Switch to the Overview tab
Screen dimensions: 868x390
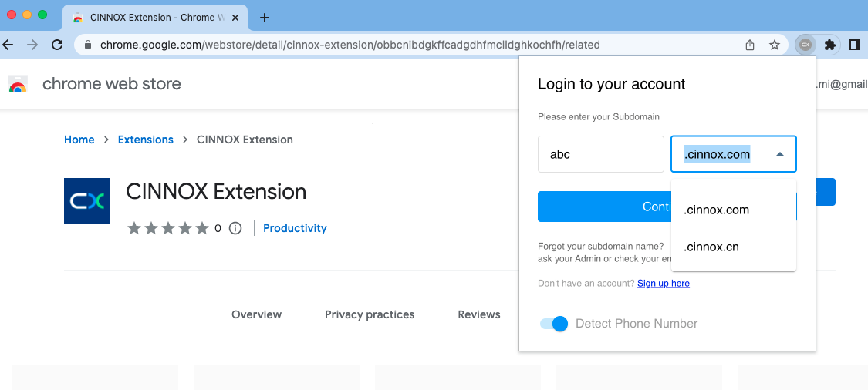click(x=256, y=314)
